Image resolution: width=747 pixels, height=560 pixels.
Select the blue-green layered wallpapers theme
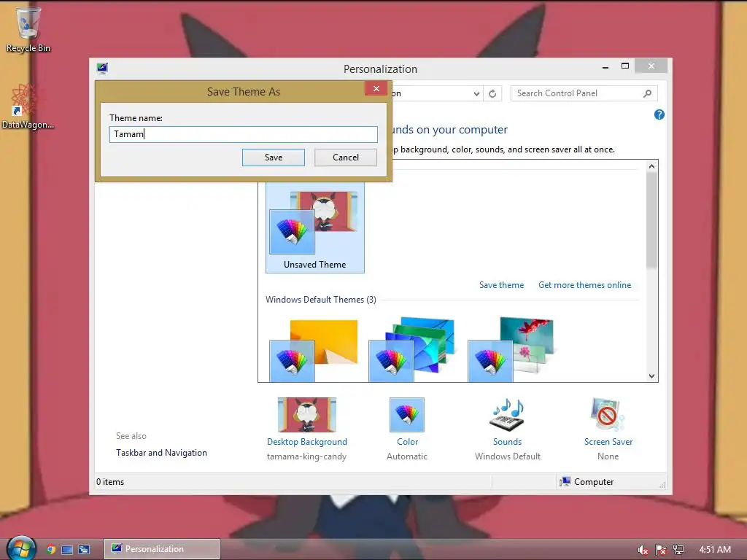411,349
